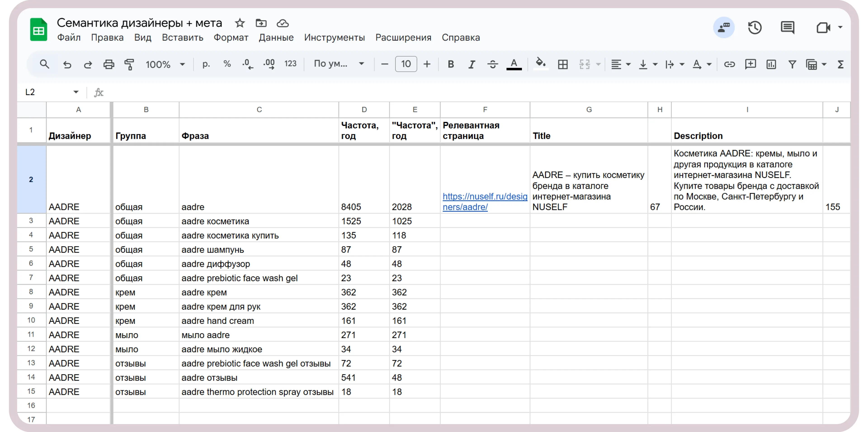868x432 pixels.
Task: Open the Расширения menu
Action: [x=403, y=38]
